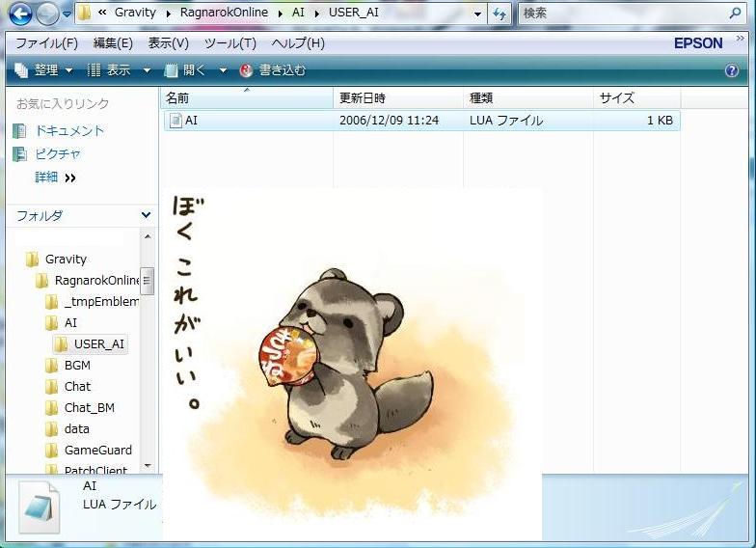The width and height of the screenshot is (756, 548).
Task: Refresh the folder view with the refresh icon
Action: 499,14
